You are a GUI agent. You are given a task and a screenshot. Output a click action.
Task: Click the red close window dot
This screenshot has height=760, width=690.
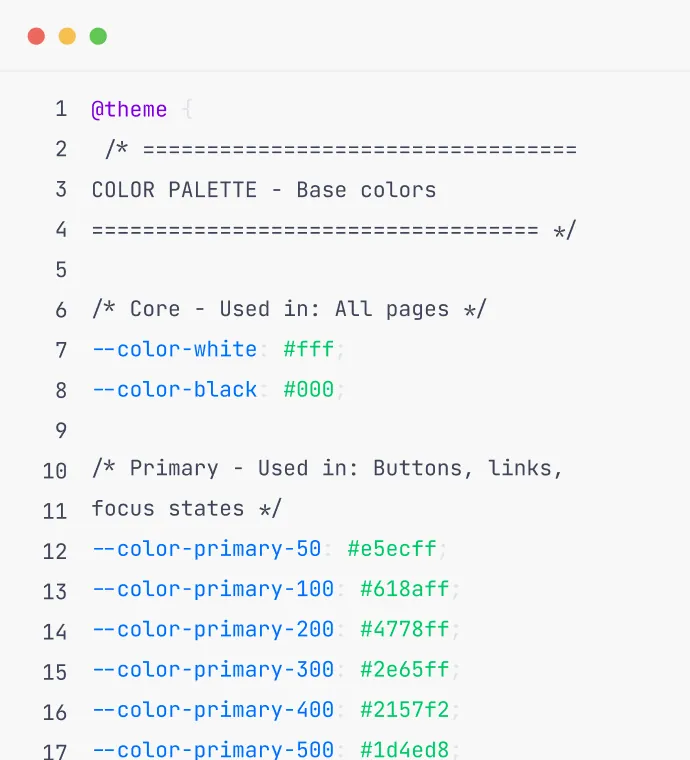pyautogui.click(x=36, y=36)
